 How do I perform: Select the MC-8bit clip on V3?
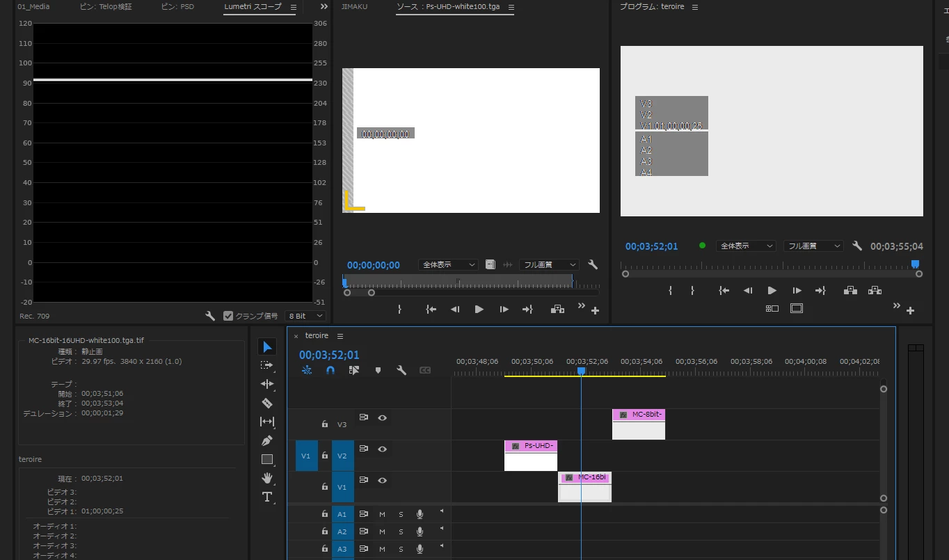coord(639,424)
